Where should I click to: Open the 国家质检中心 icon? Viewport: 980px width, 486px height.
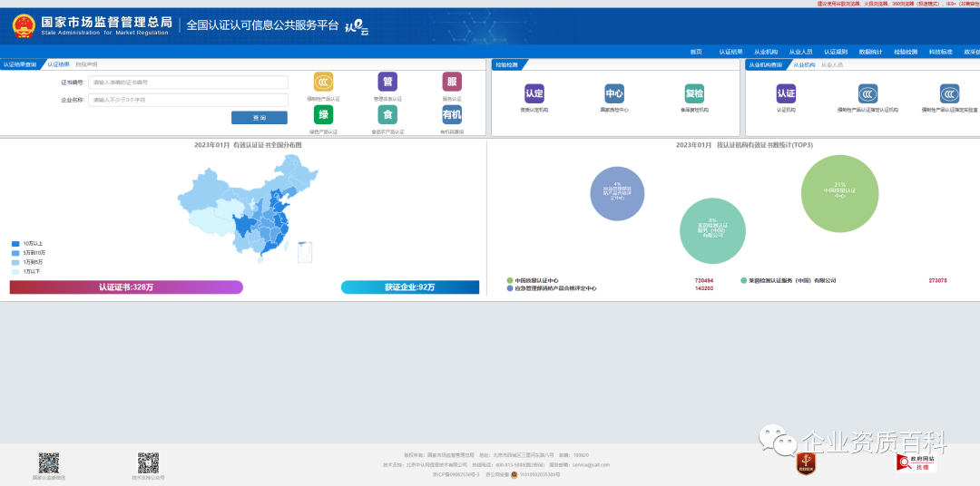[614, 93]
